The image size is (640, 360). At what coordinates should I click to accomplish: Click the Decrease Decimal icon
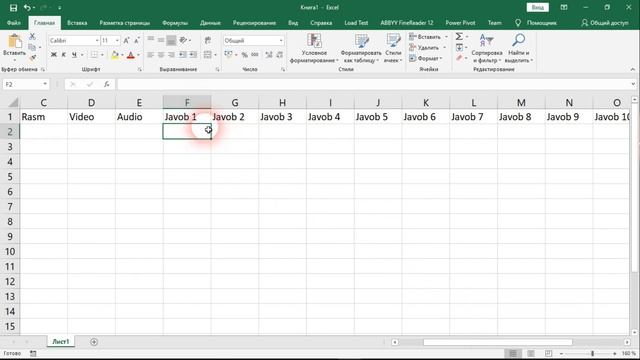[x=280, y=55]
